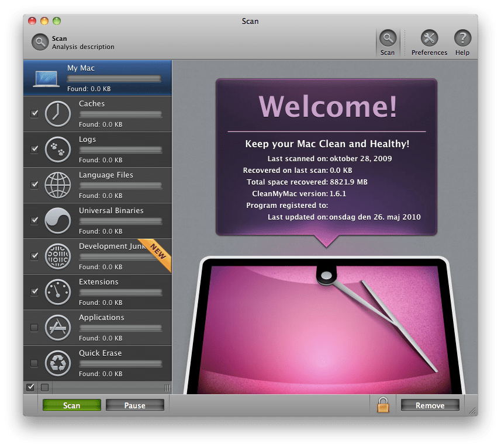Select the Extensions sidebar entry
Viewport: 501px width, 448px height.
pyautogui.click(x=98, y=291)
